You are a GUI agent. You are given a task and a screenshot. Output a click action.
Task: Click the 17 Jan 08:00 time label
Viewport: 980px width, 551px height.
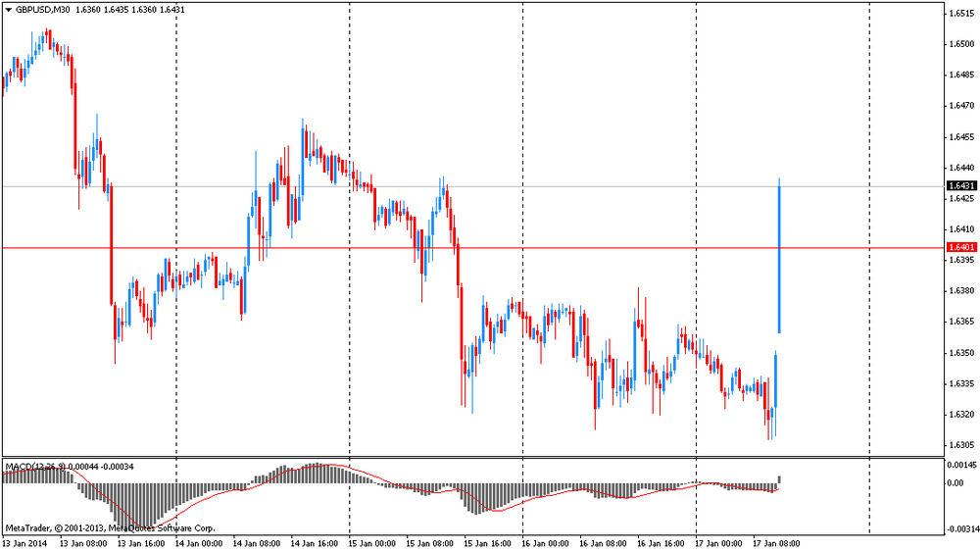[x=777, y=542]
